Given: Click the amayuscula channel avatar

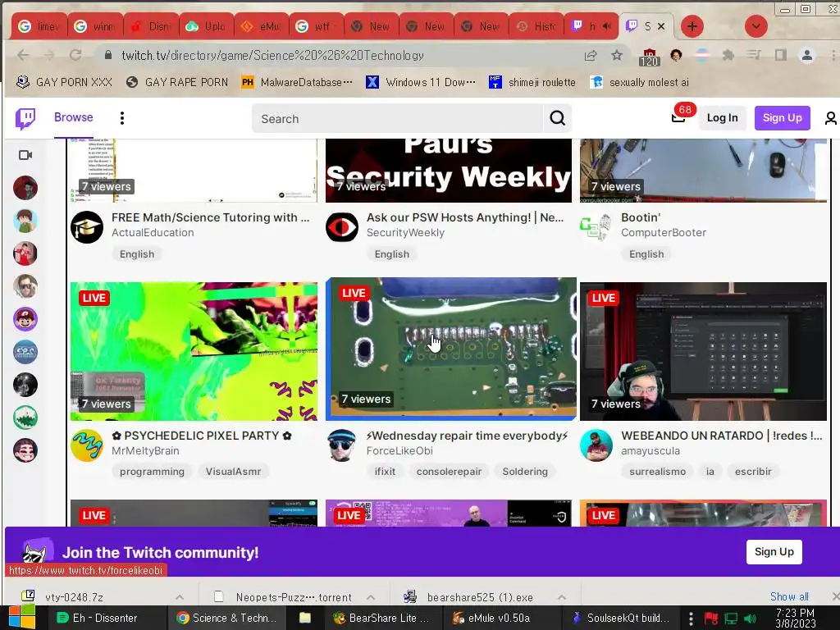Looking at the screenshot, I should point(596,445).
